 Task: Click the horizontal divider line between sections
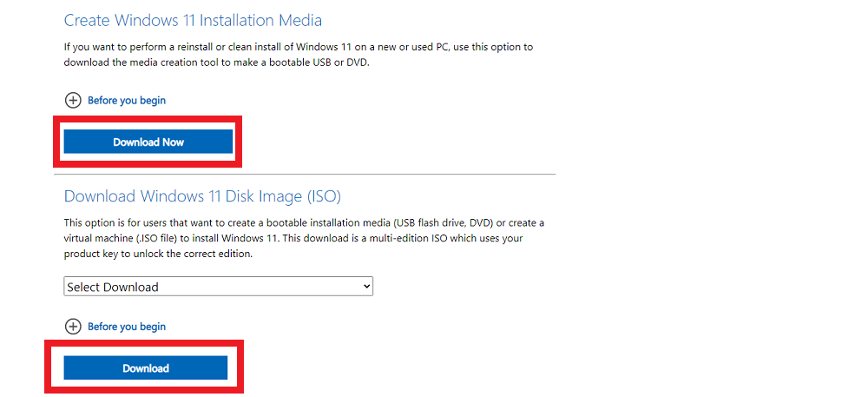[x=305, y=175]
